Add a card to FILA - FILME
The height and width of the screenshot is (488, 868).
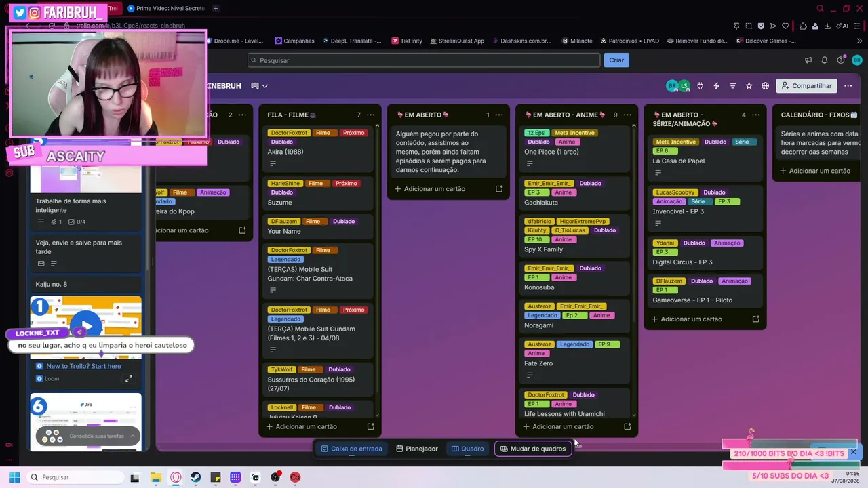click(x=307, y=426)
